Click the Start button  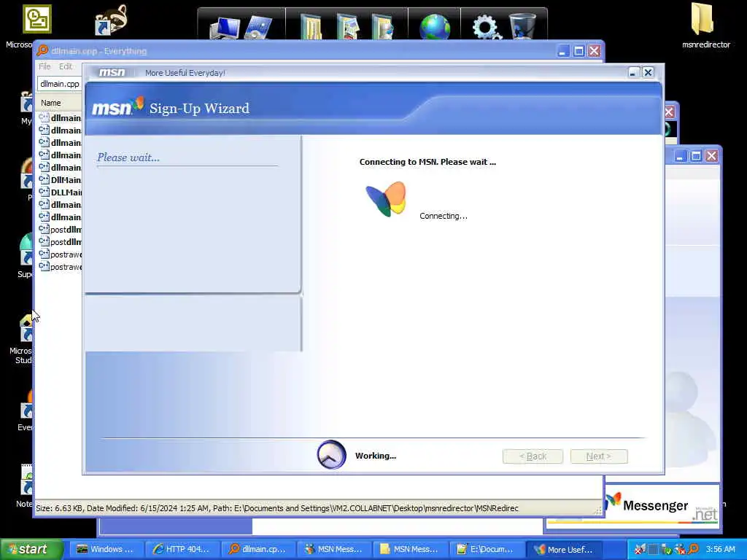click(31, 549)
